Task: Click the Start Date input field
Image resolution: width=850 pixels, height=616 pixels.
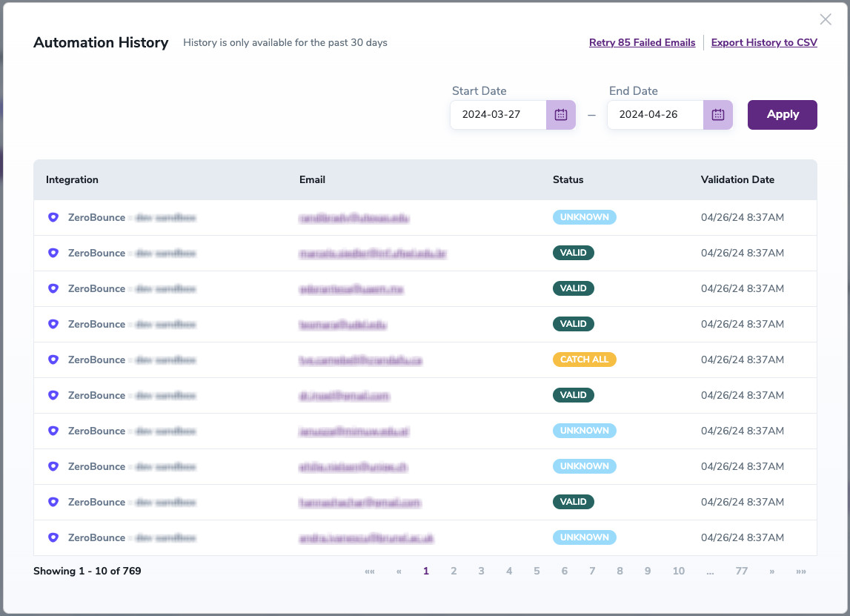Action: pos(498,115)
